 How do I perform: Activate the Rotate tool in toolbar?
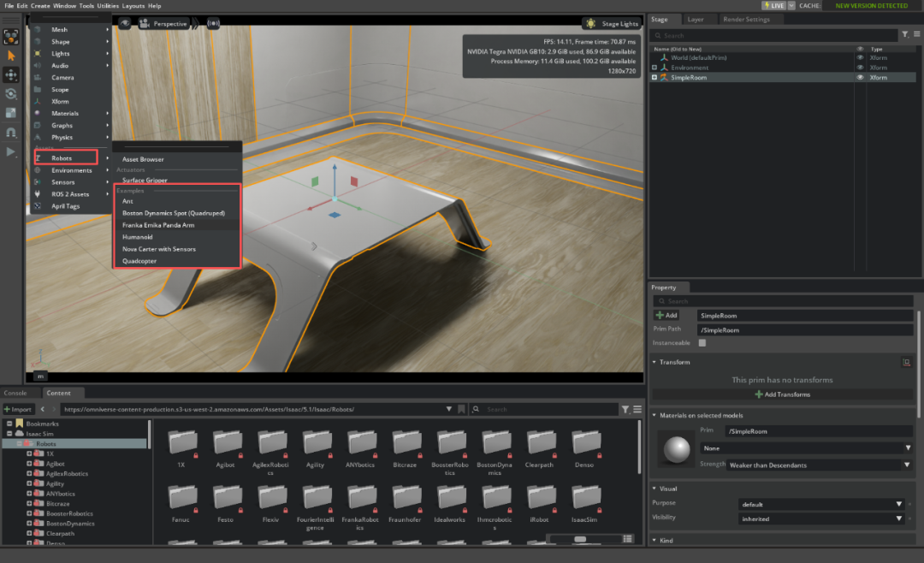[x=10, y=94]
